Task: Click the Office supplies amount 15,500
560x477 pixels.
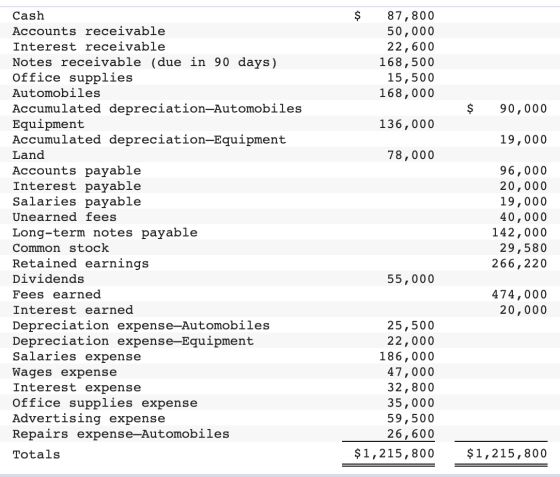Action: (x=411, y=78)
